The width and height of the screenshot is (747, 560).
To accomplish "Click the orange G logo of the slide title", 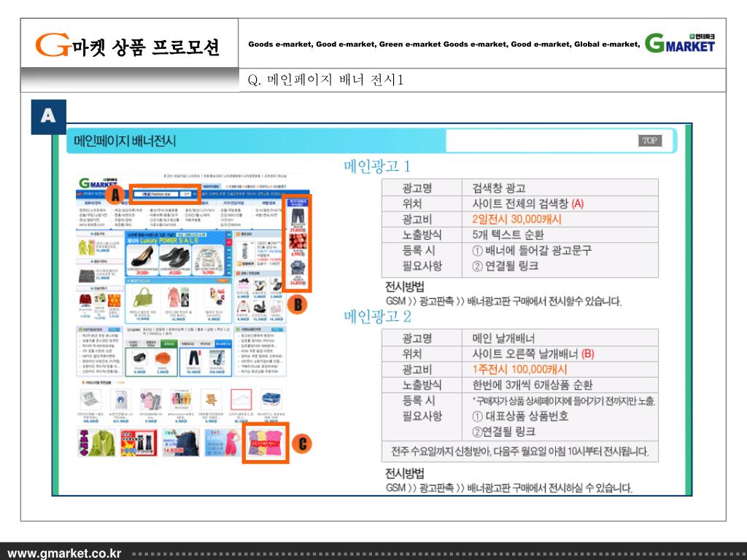I will coord(53,44).
